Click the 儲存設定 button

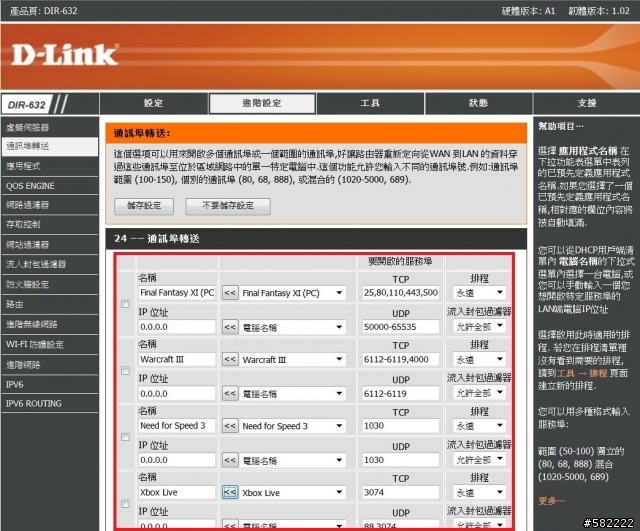[x=144, y=206]
